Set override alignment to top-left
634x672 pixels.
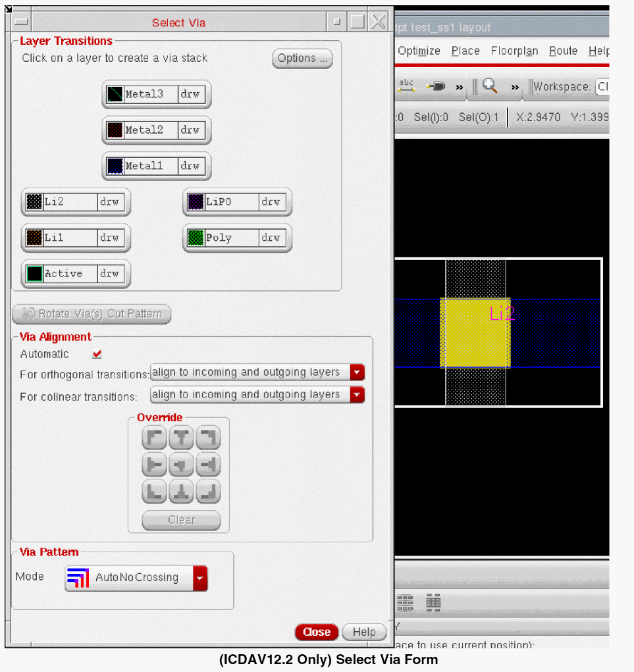coord(154,438)
